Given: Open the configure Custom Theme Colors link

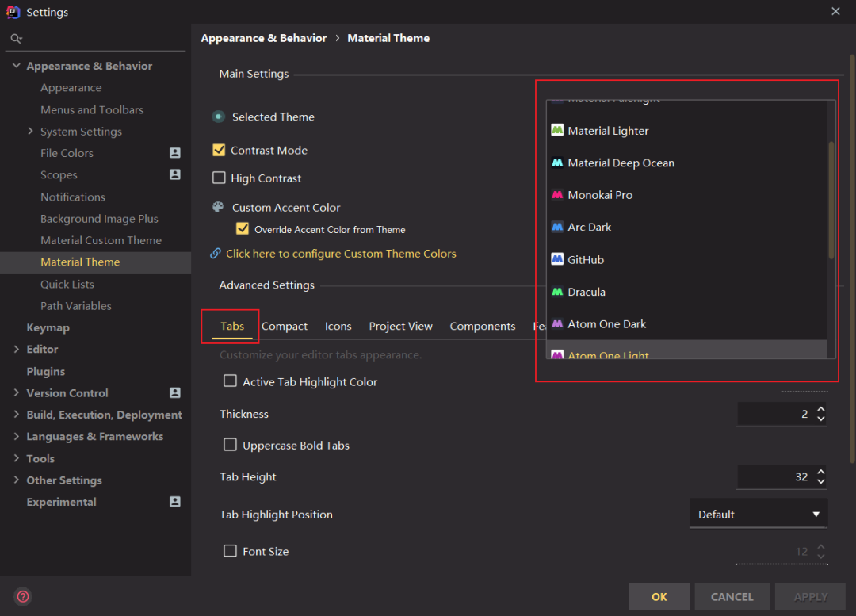Looking at the screenshot, I should pyautogui.click(x=341, y=254).
